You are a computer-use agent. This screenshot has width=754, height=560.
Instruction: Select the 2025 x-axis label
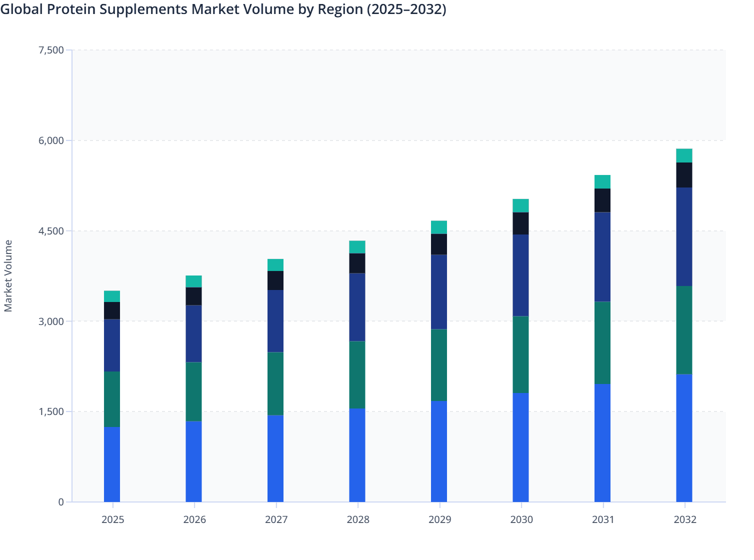(x=112, y=520)
